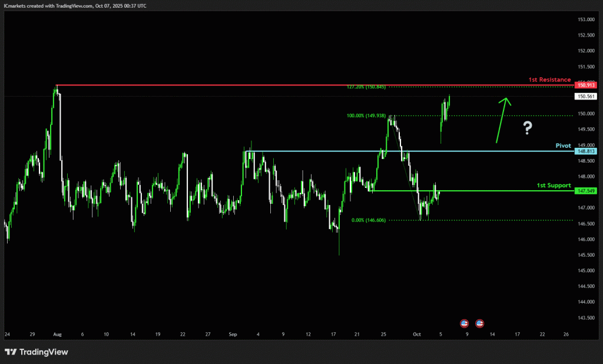
Task: Click the 0.00% (146.606) Fibonacci label
Action: coord(369,220)
